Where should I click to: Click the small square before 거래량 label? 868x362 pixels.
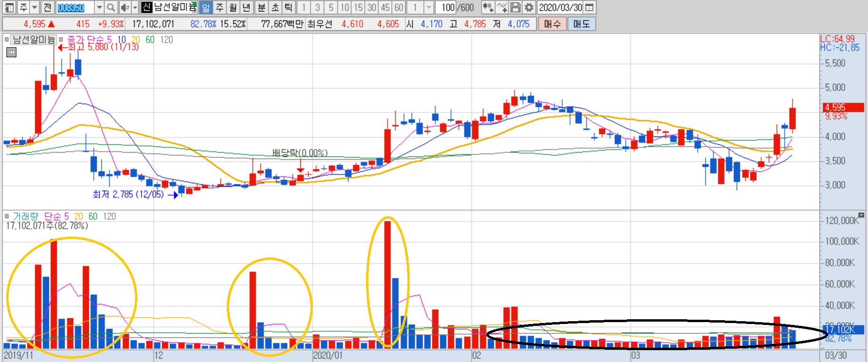pos(7,216)
